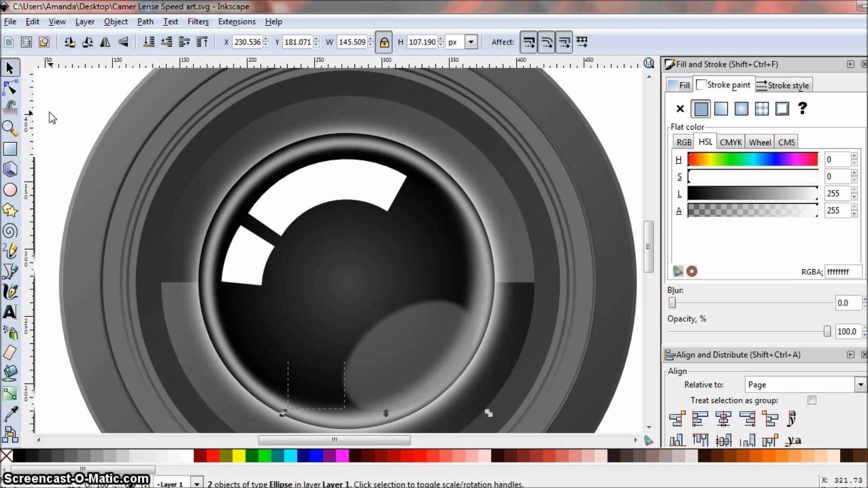
Task: Click the flip horizontal icon
Action: (x=105, y=42)
